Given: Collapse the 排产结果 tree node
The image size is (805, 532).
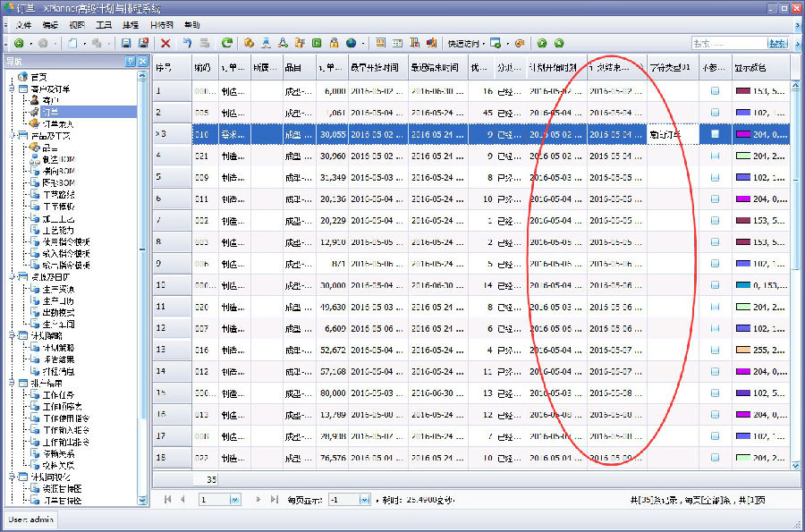Looking at the screenshot, I should (12, 383).
